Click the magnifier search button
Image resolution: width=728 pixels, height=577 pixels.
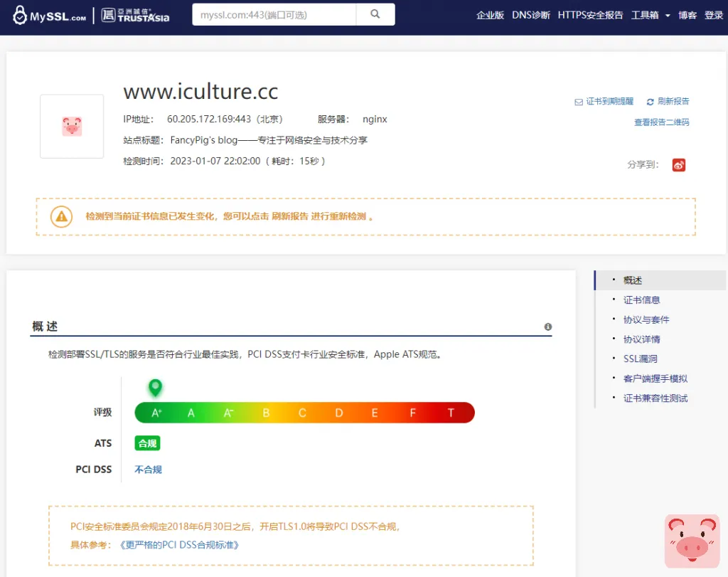tap(375, 14)
